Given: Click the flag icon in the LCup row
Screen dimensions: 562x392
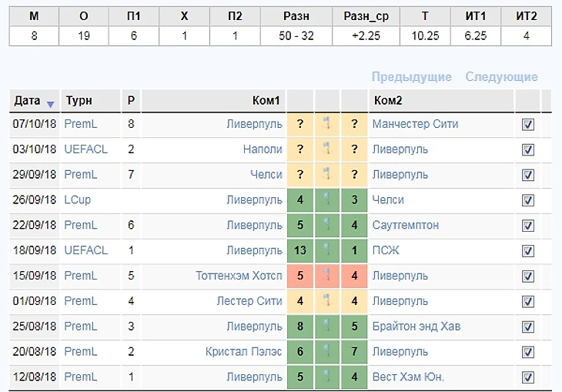Looking at the screenshot, I should [327, 200].
